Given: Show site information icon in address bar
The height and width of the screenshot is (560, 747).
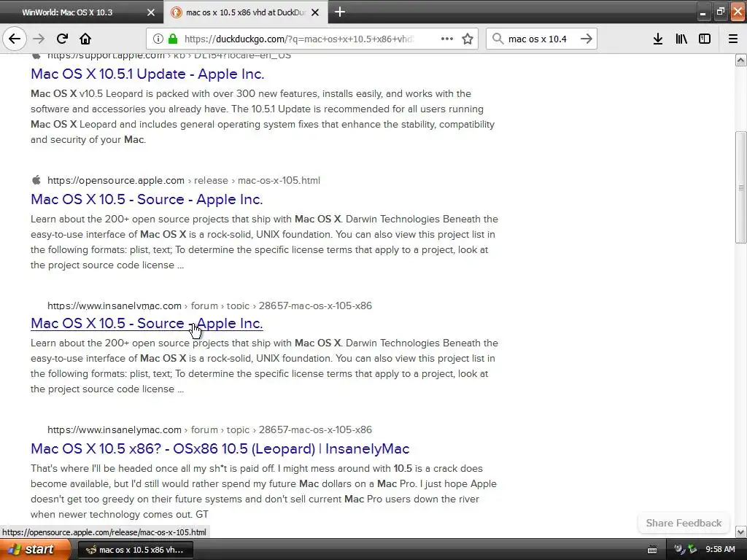Looking at the screenshot, I should tap(158, 39).
